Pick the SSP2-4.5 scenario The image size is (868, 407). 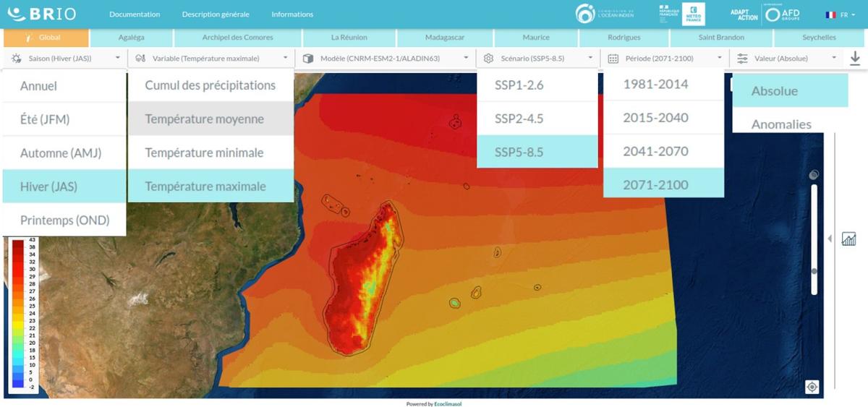coord(537,118)
